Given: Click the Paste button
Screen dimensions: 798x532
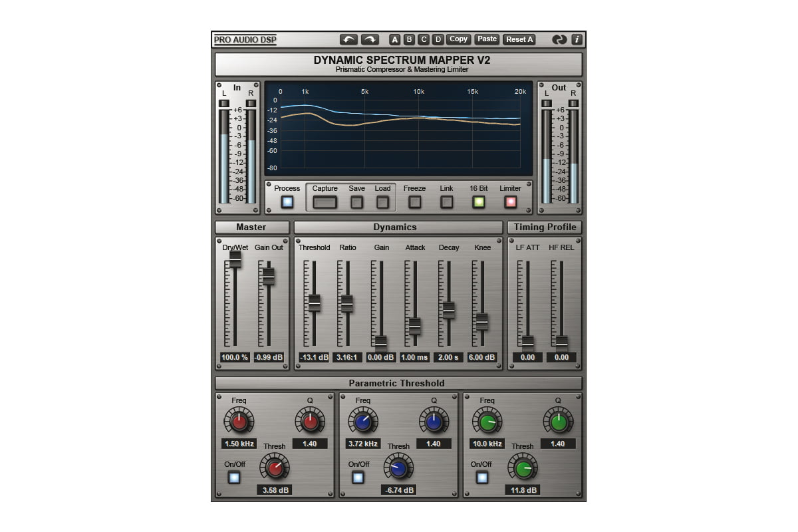Looking at the screenshot, I should click(x=487, y=39).
